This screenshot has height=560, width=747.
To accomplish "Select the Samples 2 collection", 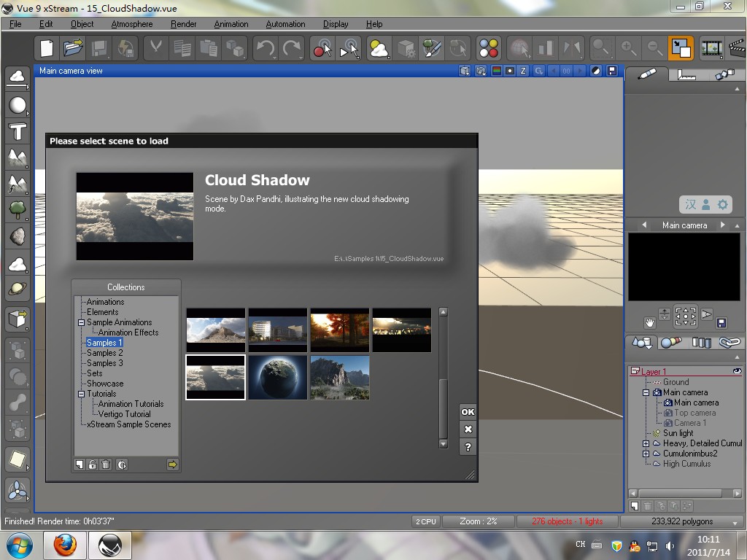I will (x=104, y=353).
